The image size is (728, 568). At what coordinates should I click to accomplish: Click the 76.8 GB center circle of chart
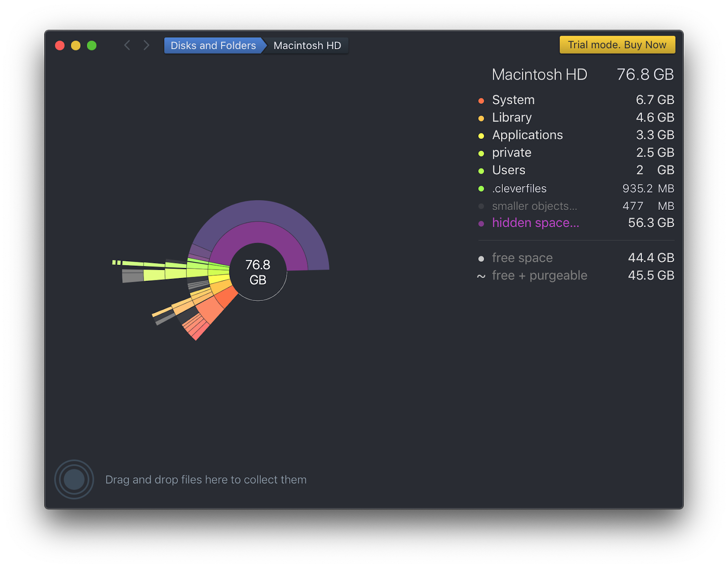(258, 272)
